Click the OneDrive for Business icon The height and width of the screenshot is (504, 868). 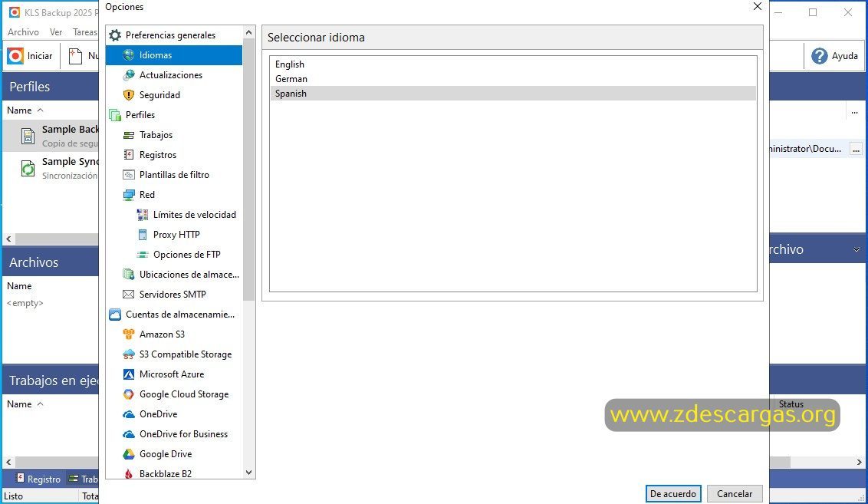(128, 434)
